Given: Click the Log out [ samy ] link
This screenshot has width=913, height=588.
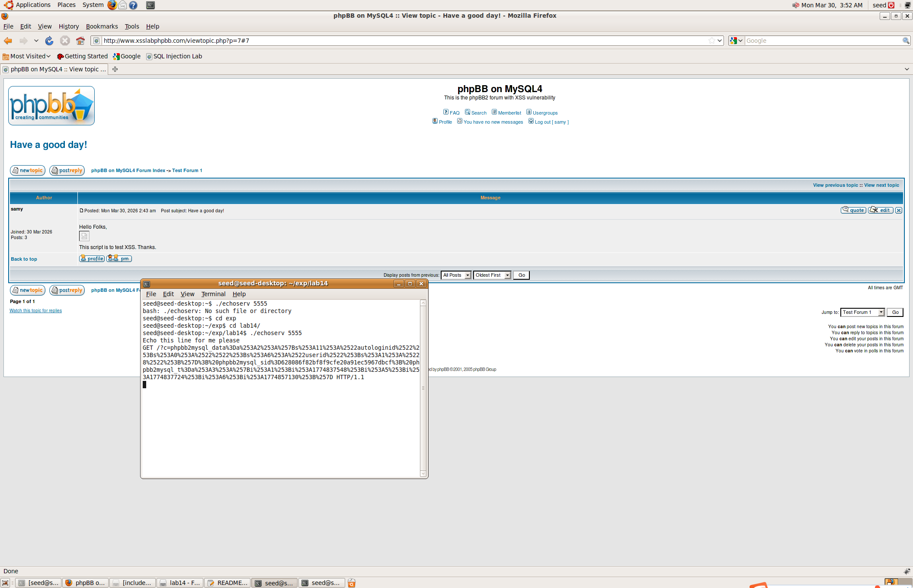Looking at the screenshot, I should [x=551, y=122].
